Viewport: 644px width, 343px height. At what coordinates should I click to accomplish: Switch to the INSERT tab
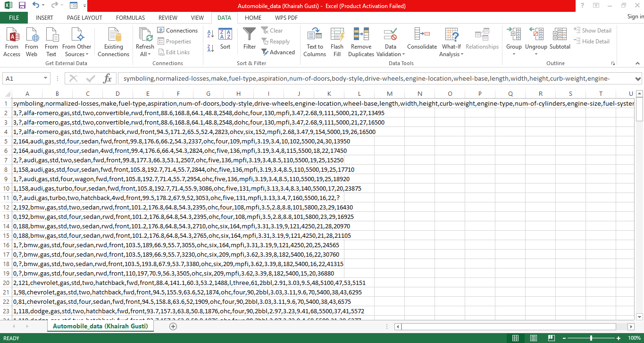click(x=44, y=18)
